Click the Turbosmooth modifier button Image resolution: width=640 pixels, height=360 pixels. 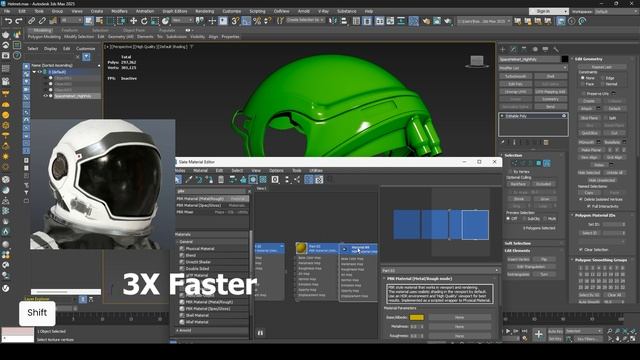(515, 76)
